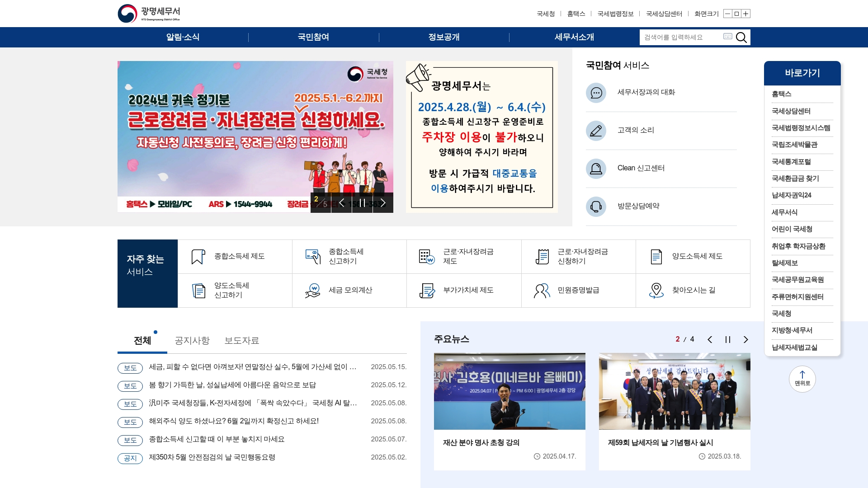The image size is (868, 488).
Task: Click the 고객의 소리 pencil icon
Action: [x=596, y=131]
